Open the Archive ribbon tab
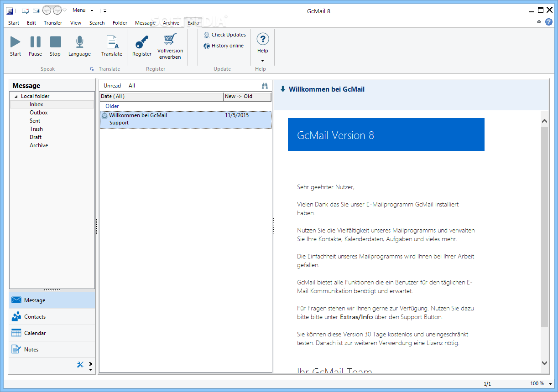Screen dimensions: 558x392 [x=171, y=23]
